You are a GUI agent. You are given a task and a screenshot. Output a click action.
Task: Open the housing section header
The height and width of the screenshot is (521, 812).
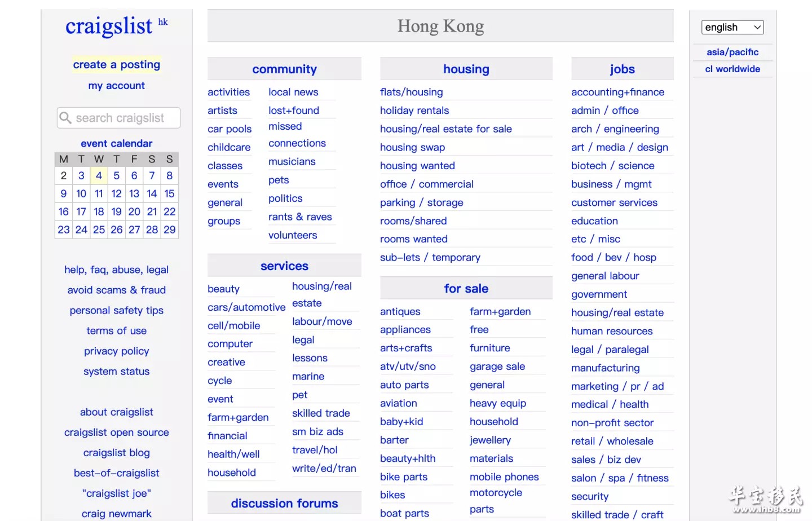466,69
